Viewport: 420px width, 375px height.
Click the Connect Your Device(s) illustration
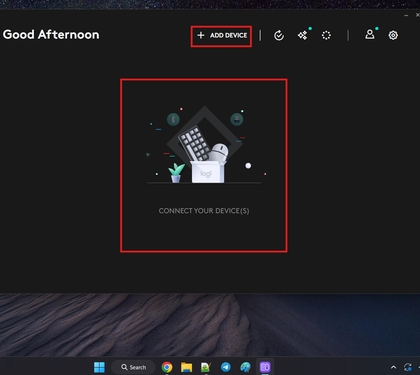(205, 145)
